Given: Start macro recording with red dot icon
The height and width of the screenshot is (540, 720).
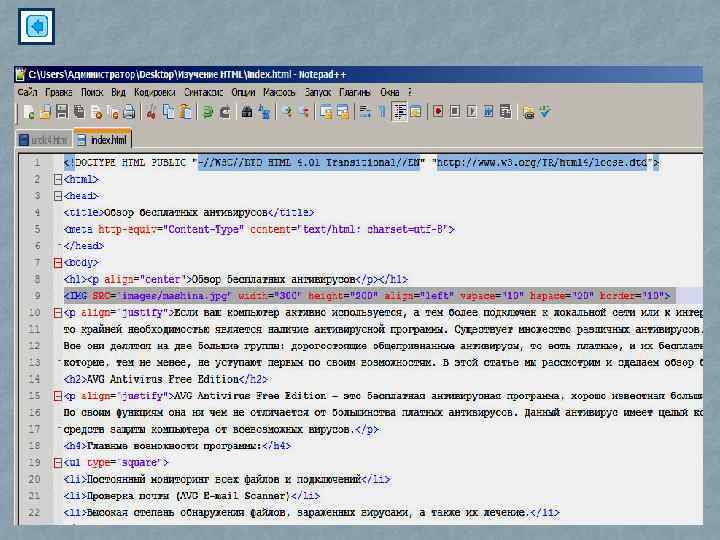Looking at the screenshot, I should 438,112.
